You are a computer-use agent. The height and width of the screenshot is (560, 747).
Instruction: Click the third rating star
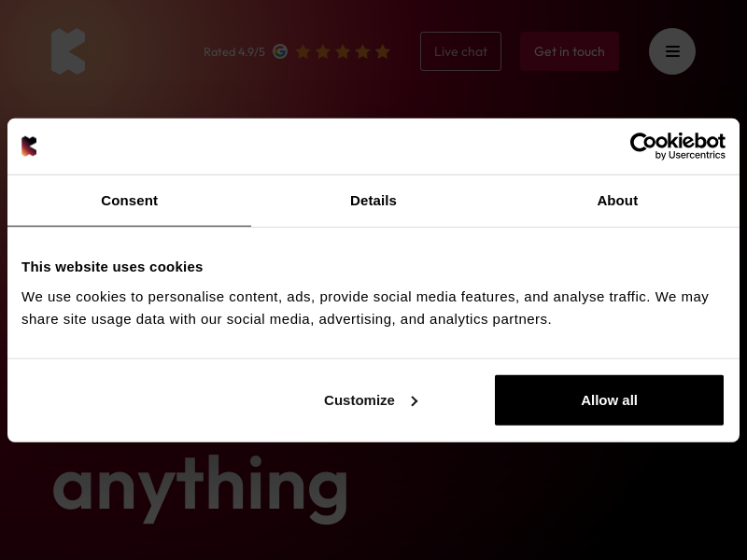(343, 51)
